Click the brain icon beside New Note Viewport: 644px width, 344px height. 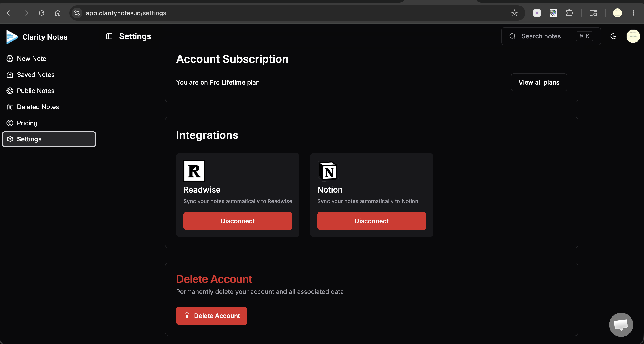click(x=10, y=59)
